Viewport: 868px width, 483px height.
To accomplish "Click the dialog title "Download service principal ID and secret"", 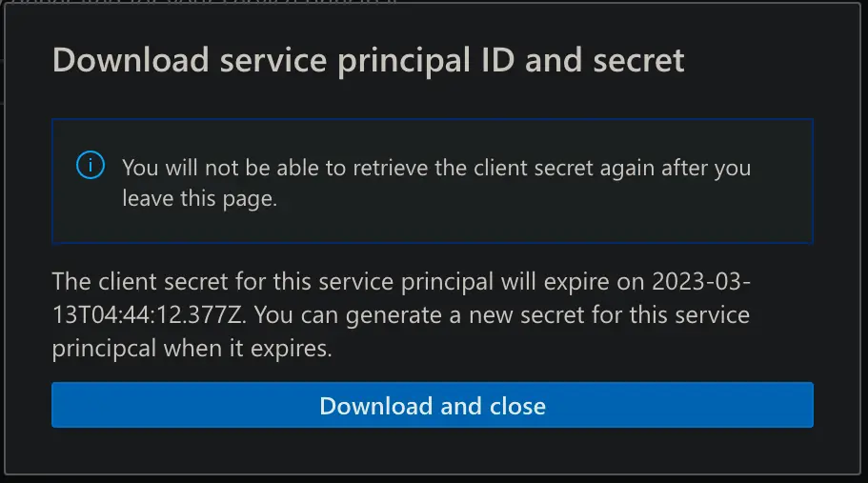I will 368,61.
